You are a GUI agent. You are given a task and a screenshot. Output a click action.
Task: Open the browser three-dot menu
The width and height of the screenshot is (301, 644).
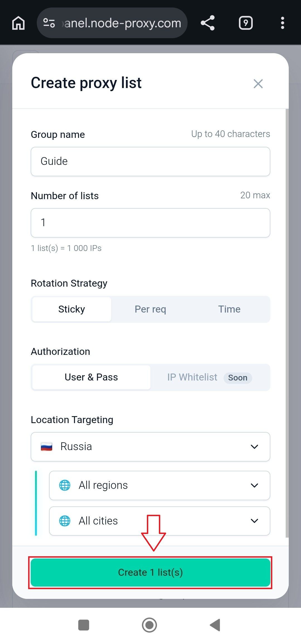click(x=283, y=23)
